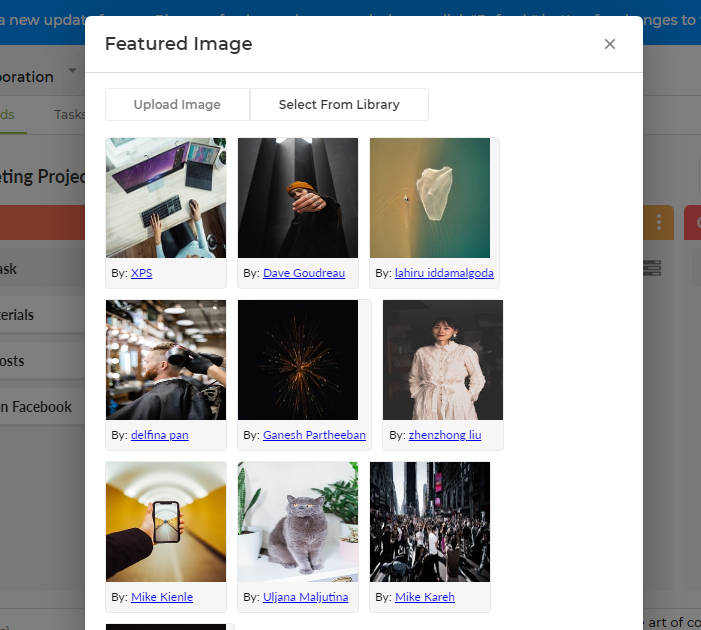Choose the orange beanie photo by Dave Goudreau
The image size is (701, 630).
[298, 198]
